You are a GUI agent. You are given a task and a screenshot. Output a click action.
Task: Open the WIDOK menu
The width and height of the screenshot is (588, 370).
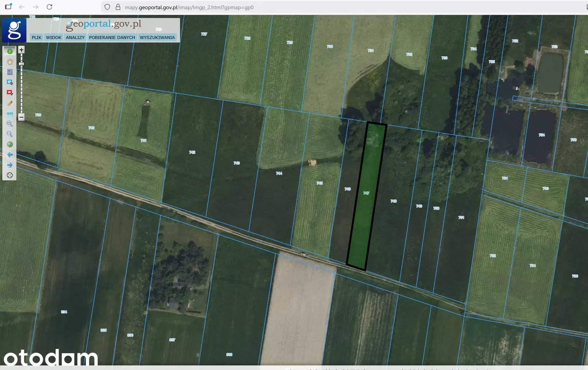click(54, 38)
